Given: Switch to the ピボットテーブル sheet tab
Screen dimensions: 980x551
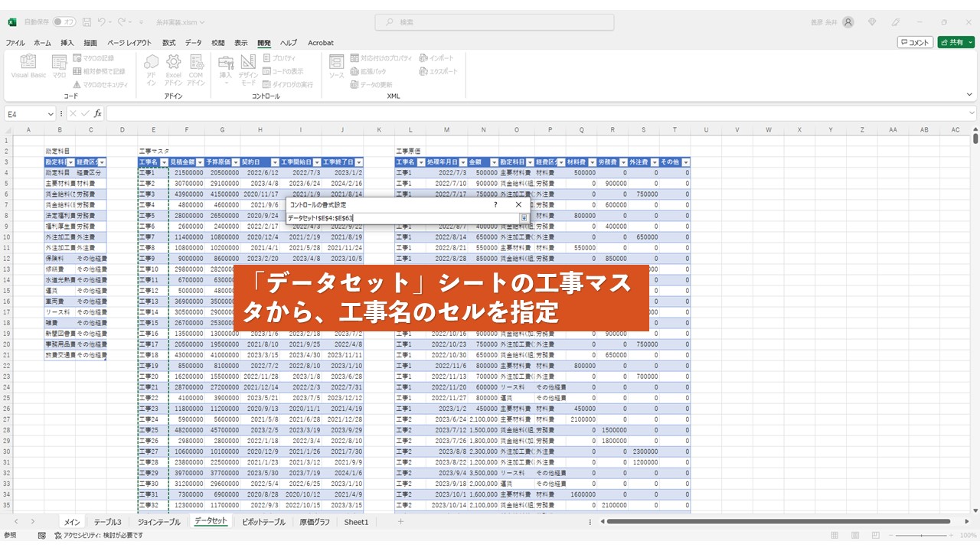Looking at the screenshot, I should (263, 522).
